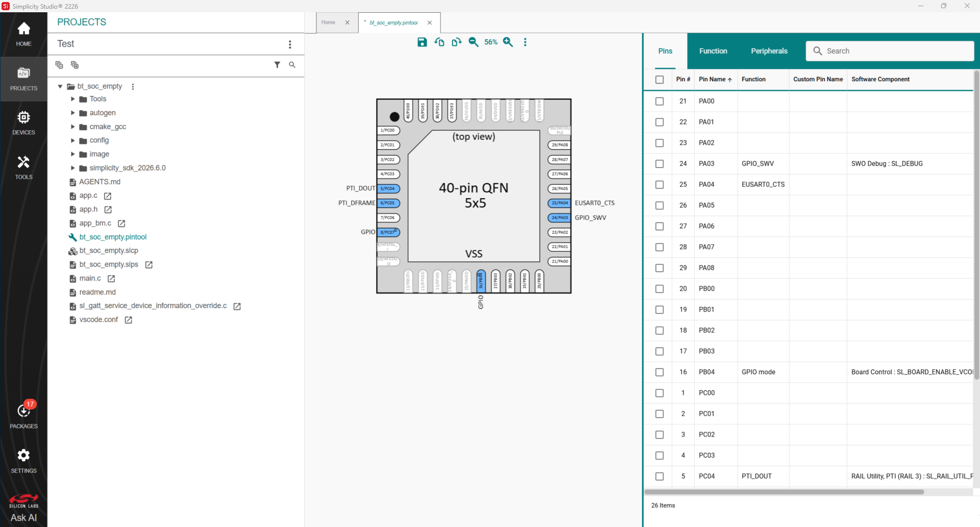Open the Test workspace kebab menu
This screenshot has width=980, height=527.
pos(290,44)
